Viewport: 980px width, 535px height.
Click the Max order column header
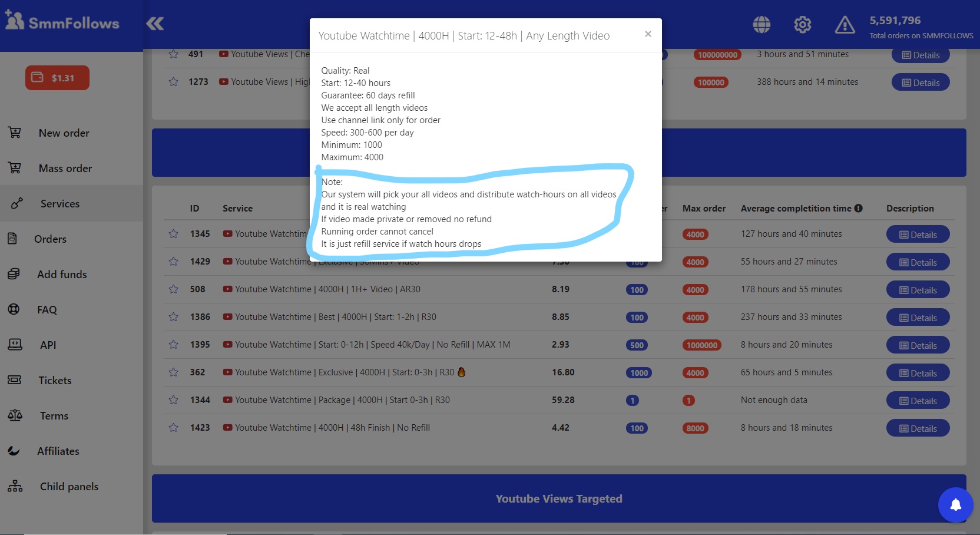(704, 209)
